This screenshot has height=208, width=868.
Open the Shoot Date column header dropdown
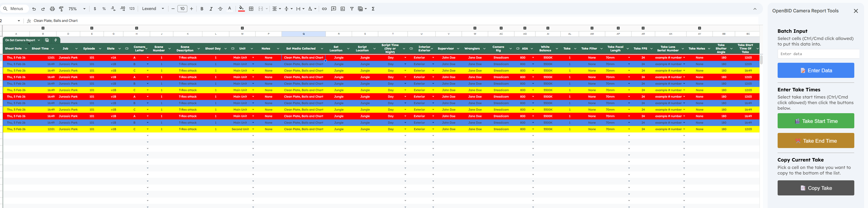click(x=26, y=49)
